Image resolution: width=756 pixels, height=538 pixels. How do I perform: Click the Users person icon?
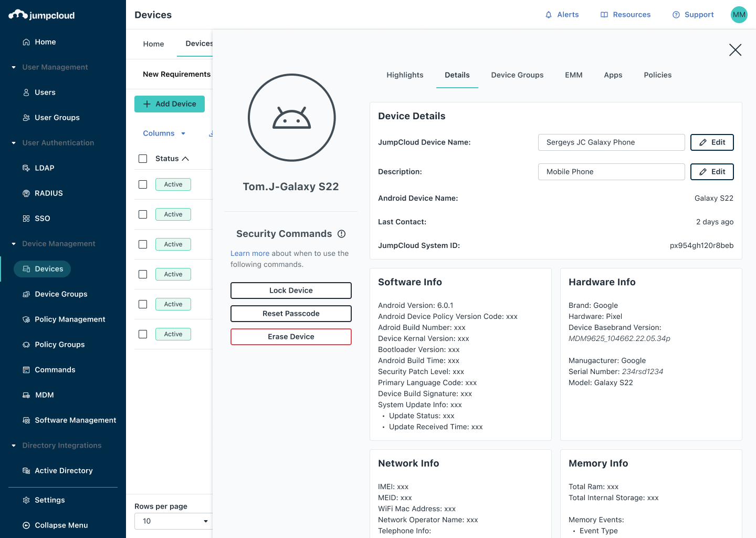tap(26, 92)
